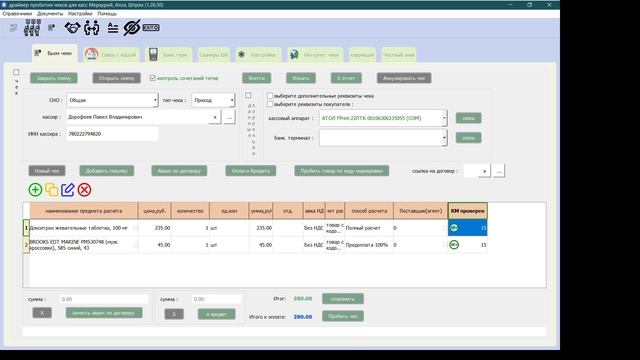Screen dimensions: 640x360
Task: Enable выберите дополнительные реквизиты чека
Action: coord(270,96)
